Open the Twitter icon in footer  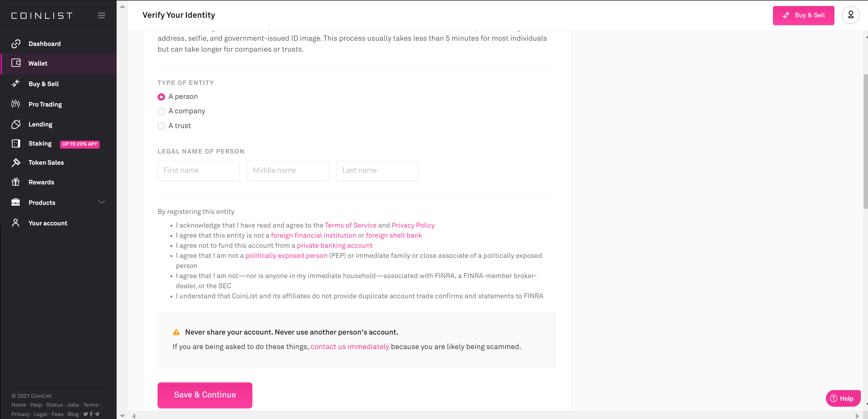85,414
